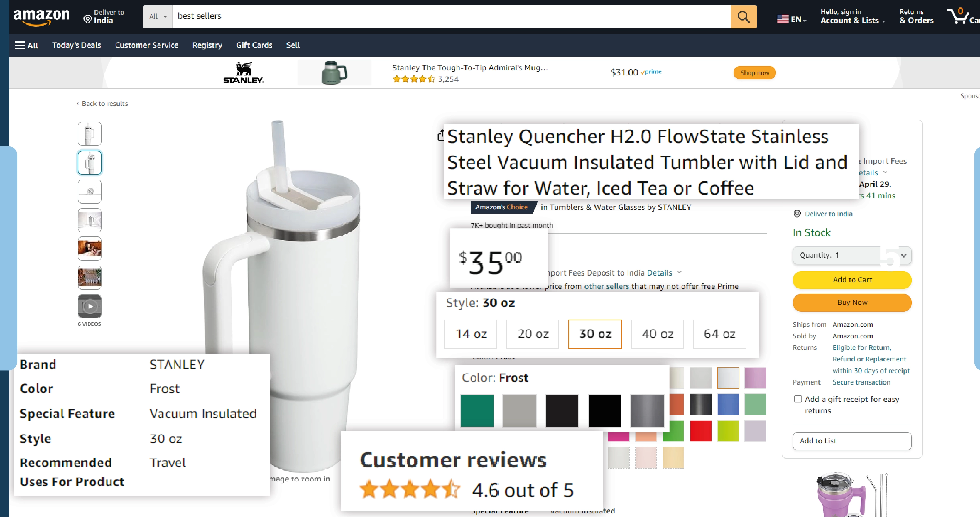
Task: Click the search magnifier button
Action: (744, 17)
